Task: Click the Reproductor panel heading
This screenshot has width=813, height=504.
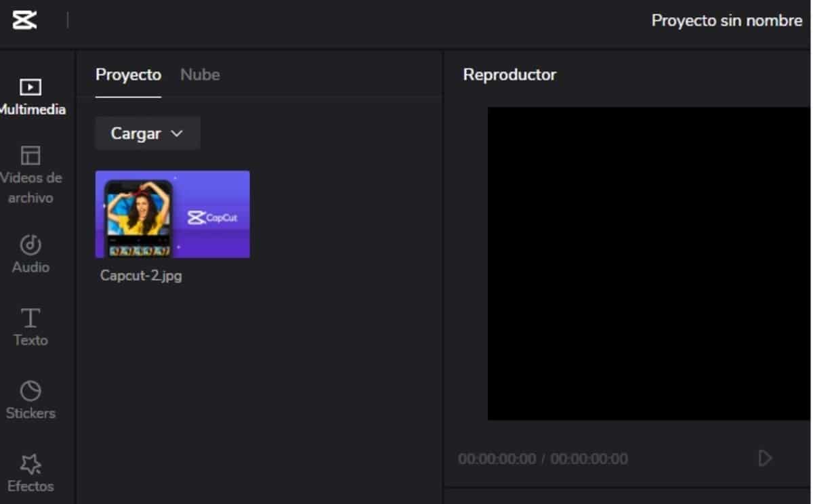Action: (509, 75)
